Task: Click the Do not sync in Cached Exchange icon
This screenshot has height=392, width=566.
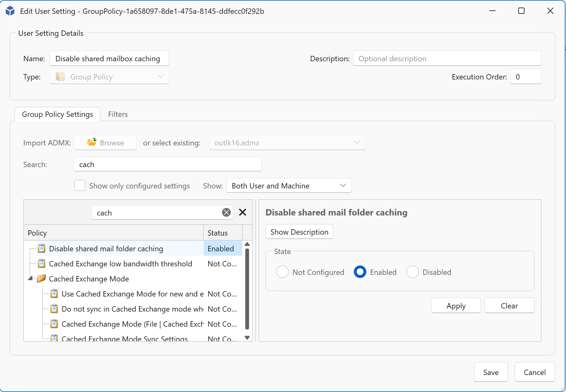Action: tap(54, 309)
